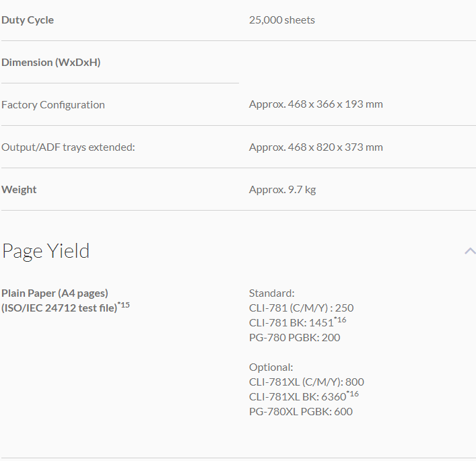Click the Page Yield section heading
This screenshot has height=461, width=476.
(46, 251)
